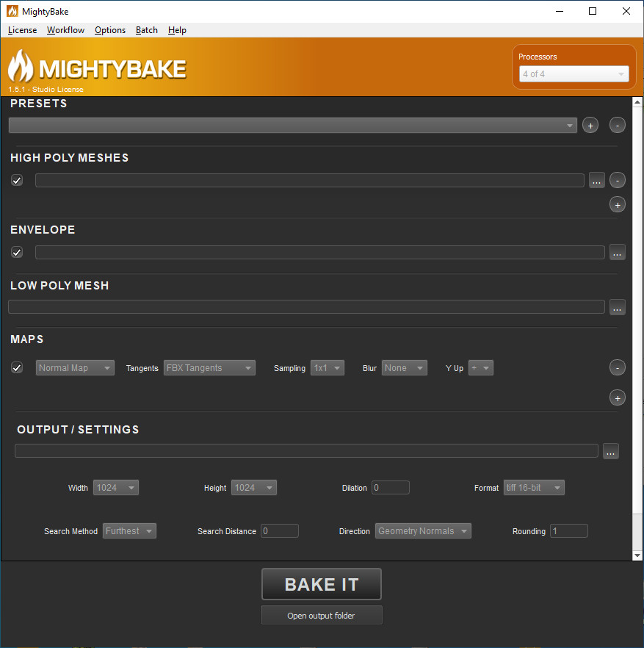Image resolution: width=644 pixels, height=648 pixels.
Task: Close the MightyBake window
Action: click(x=626, y=11)
